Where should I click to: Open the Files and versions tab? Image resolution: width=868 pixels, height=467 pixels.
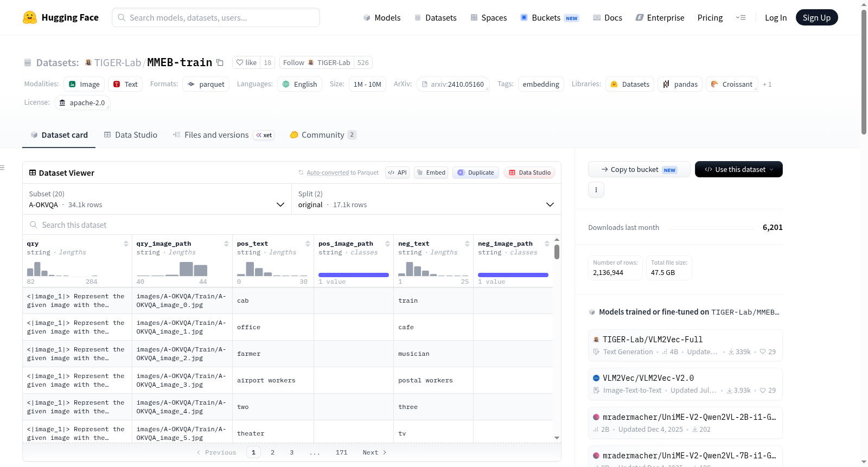tap(224, 135)
